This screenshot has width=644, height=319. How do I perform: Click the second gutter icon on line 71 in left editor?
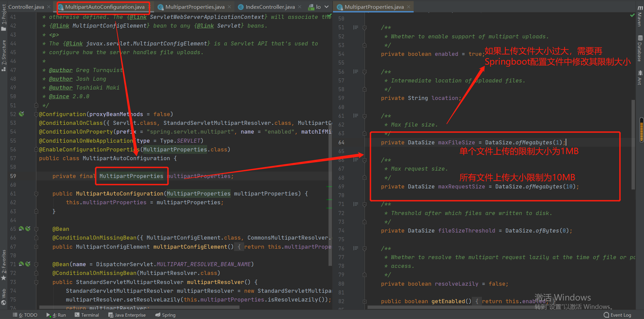pyautogui.click(x=28, y=264)
